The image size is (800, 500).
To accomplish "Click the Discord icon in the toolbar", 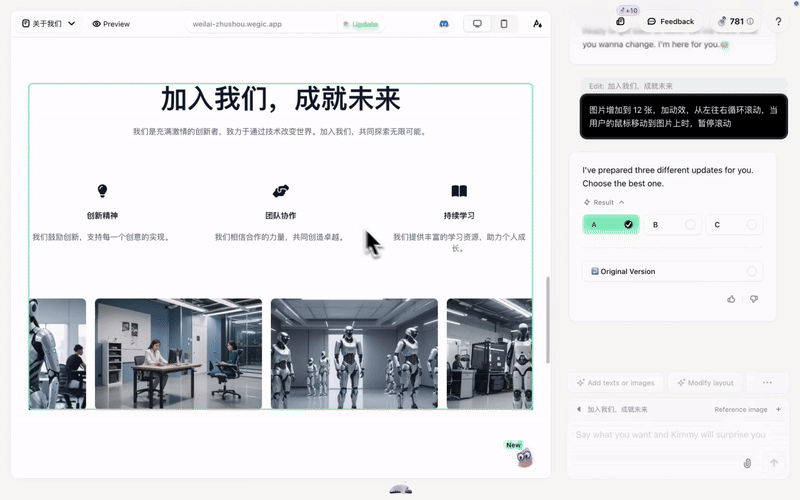I will click(444, 23).
